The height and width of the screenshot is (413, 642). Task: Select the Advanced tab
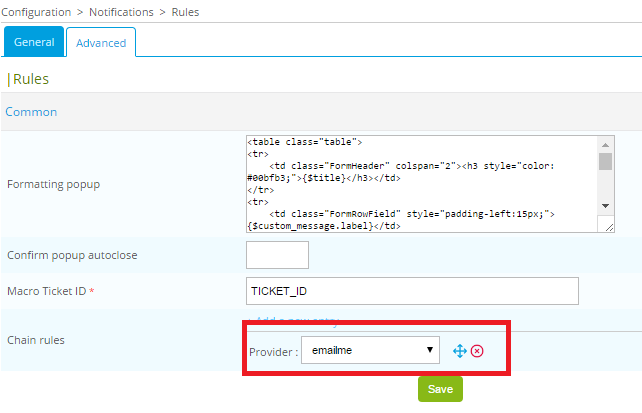point(101,43)
